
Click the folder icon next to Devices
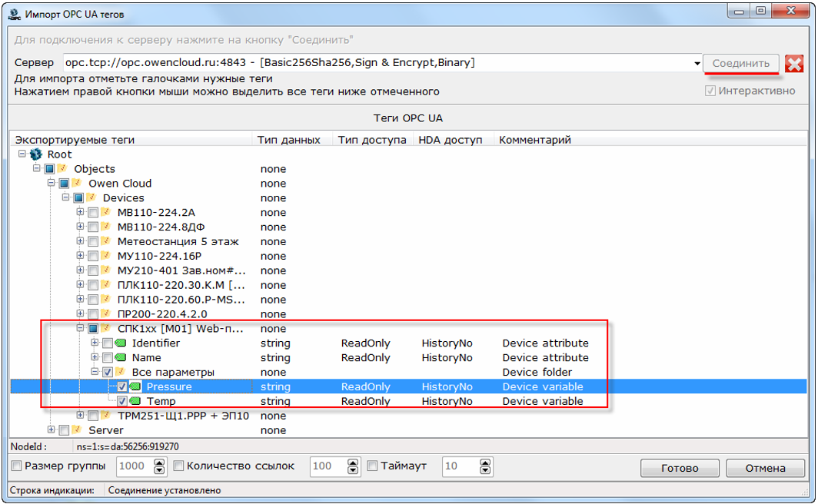click(92, 198)
